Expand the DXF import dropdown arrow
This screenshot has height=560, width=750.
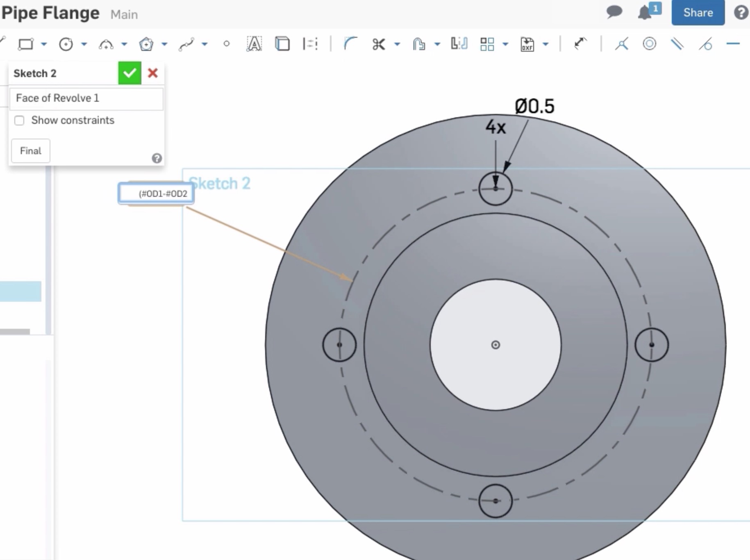[x=545, y=44]
